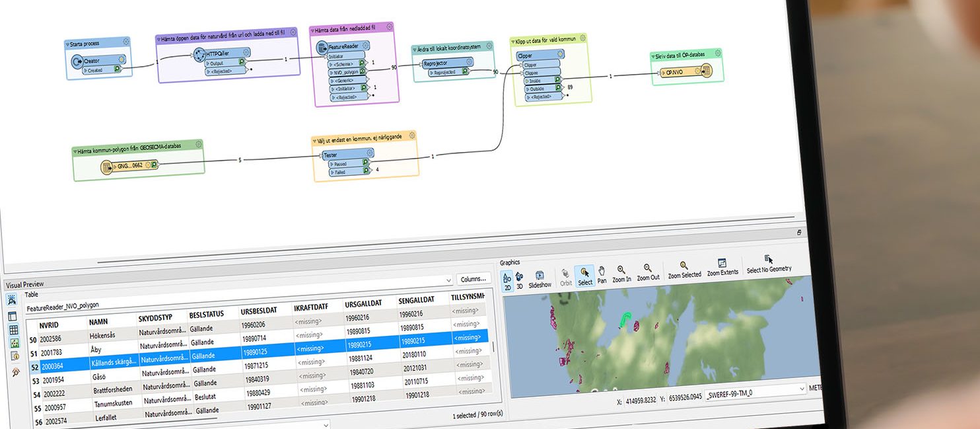This screenshot has height=429, width=980.
Task: Collapse 'Välj ut endast en kommun' bookmark
Action: click(314, 141)
